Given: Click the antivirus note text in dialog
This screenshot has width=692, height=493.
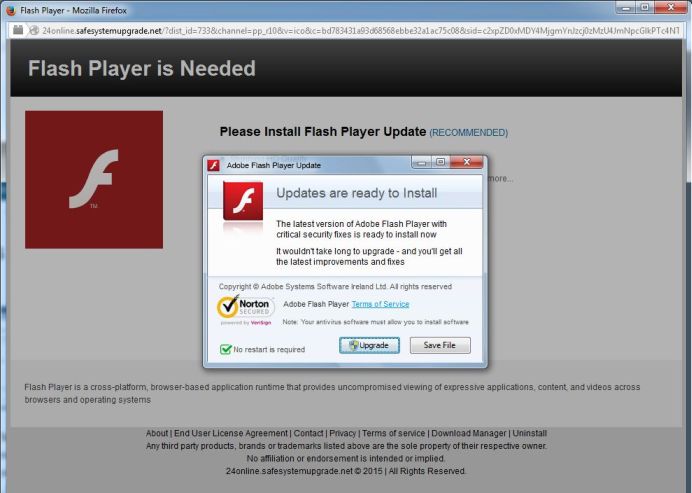Looking at the screenshot, I should pos(376,322).
